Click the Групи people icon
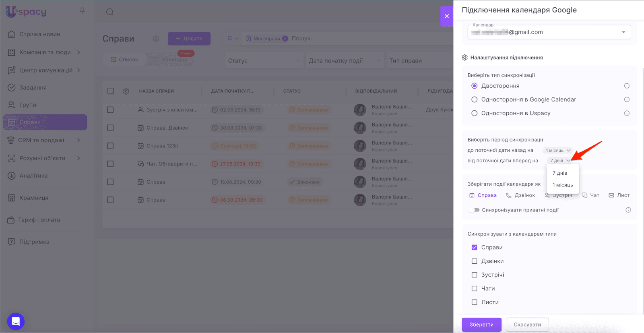The image size is (644, 333). tap(12, 105)
